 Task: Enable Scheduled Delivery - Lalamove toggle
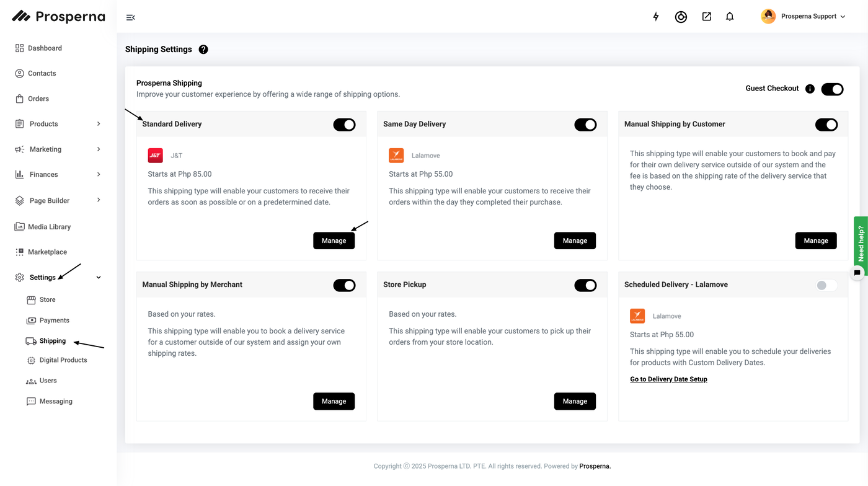826,285
